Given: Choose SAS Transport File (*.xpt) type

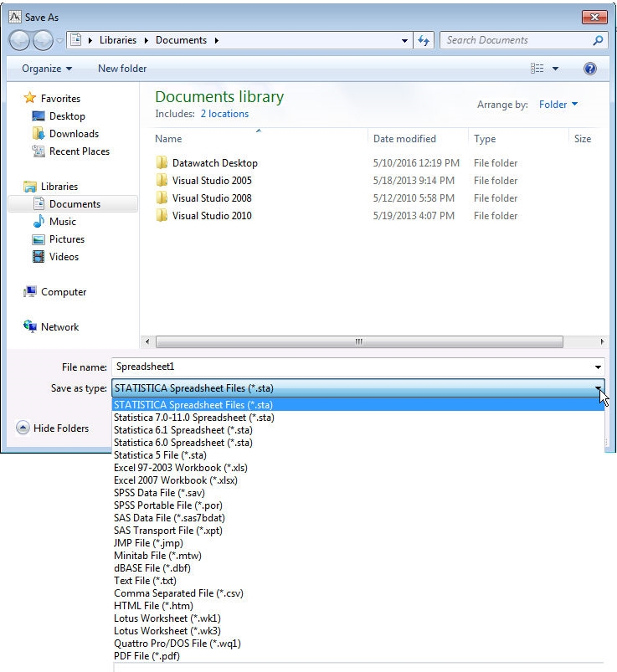Looking at the screenshot, I should tap(358, 530).
